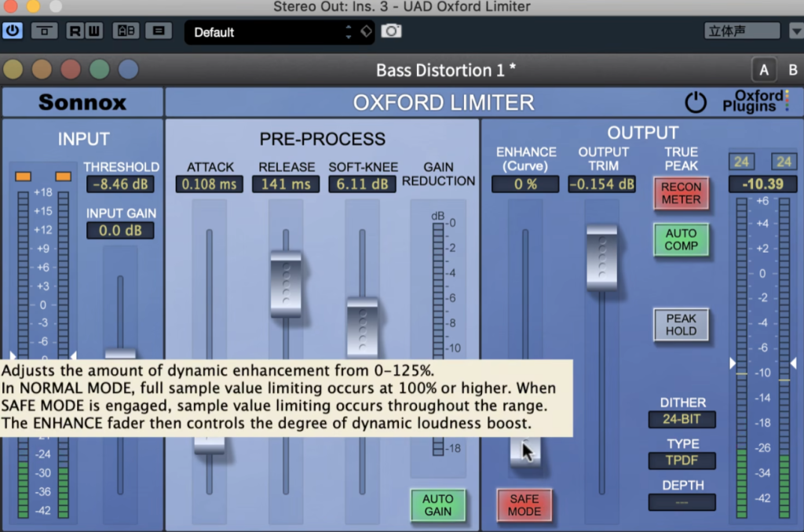Click the OUTPUT TRIM fader handle

click(602, 257)
